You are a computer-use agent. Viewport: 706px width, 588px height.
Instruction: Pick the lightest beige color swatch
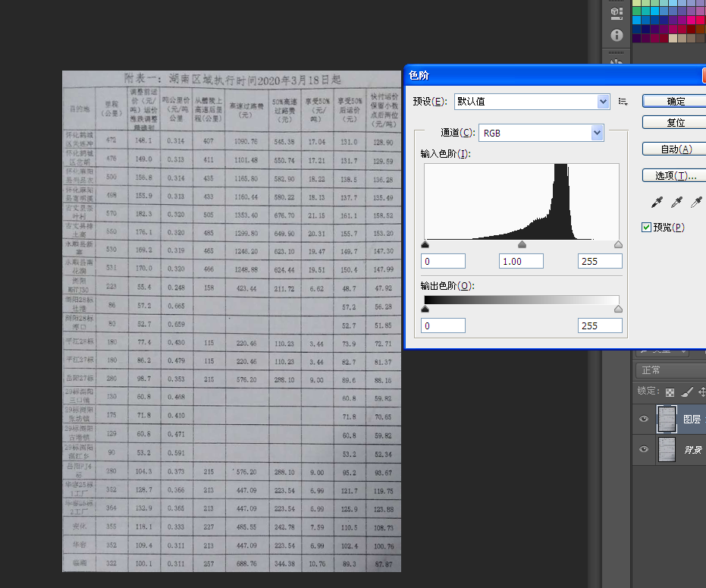tap(673, 38)
